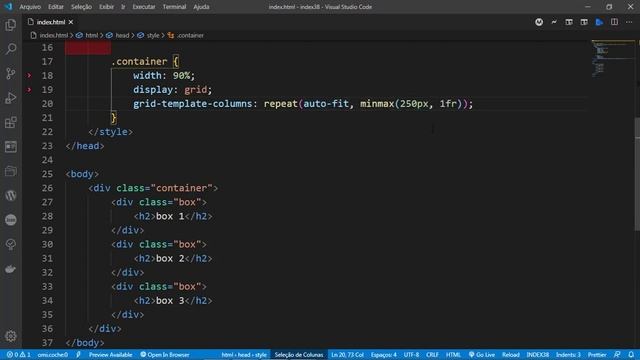The width and height of the screenshot is (640, 360).
Task: Change indentation via Espaços: 4
Action: (384, 355)
